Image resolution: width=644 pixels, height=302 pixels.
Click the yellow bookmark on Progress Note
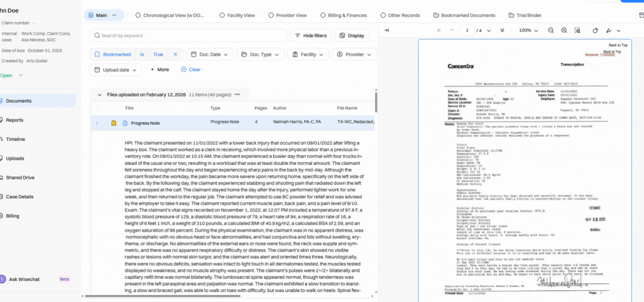114,123
